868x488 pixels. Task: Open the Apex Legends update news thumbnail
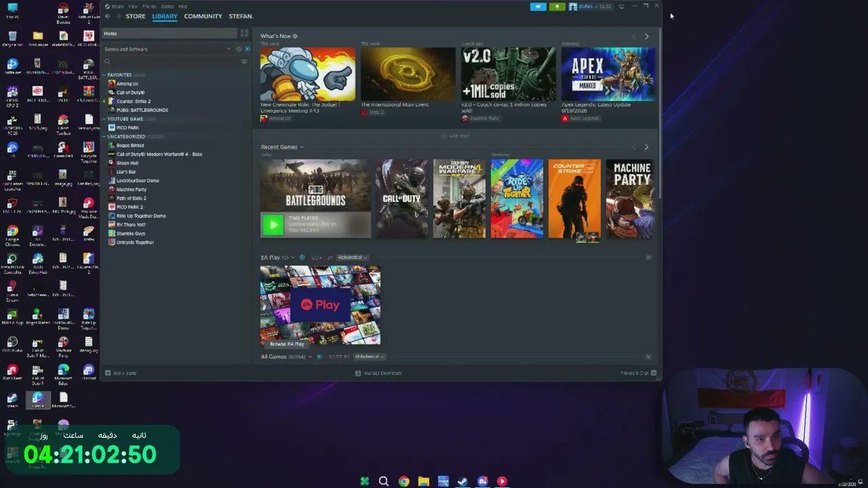point(608,74)
